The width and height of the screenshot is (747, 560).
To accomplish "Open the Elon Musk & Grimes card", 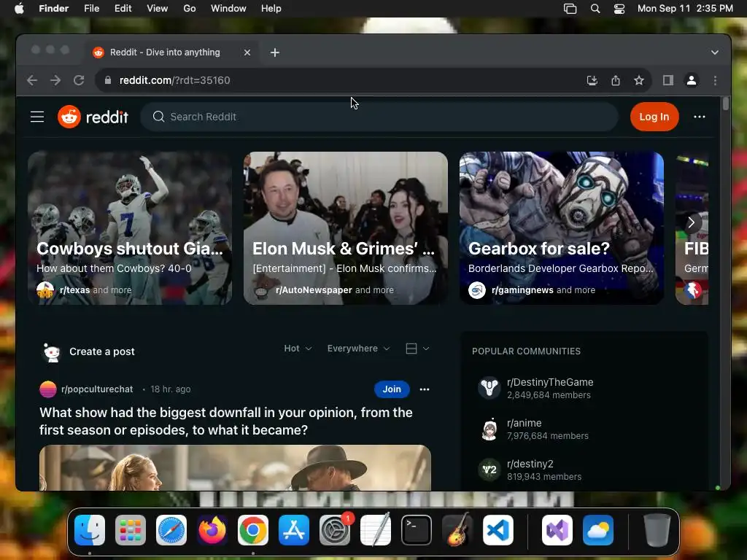I will point(345,228).
